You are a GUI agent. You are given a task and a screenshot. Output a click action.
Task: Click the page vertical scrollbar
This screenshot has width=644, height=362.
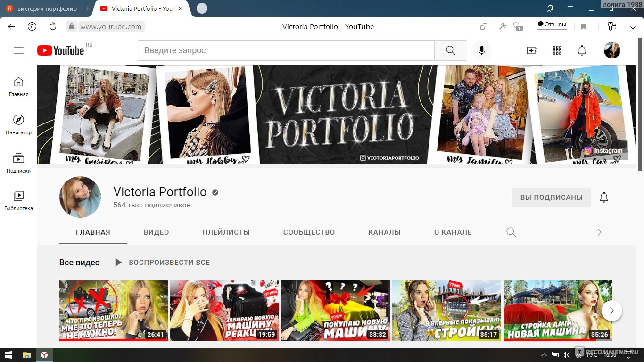(640, 104)
